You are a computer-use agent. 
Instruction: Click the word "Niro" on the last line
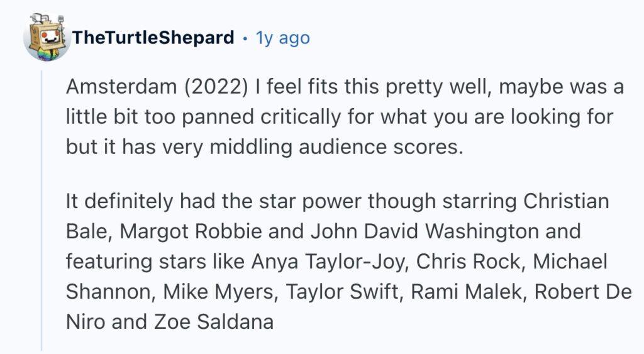[86, 321]
